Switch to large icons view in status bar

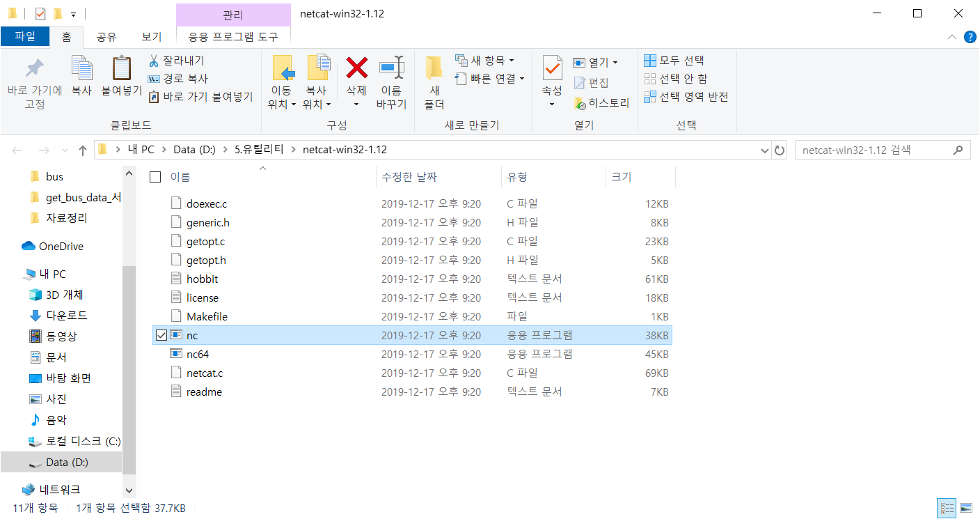coord(965,508)
